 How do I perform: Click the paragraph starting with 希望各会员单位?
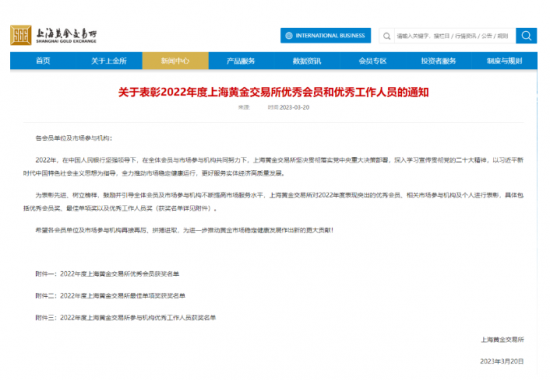185,230
